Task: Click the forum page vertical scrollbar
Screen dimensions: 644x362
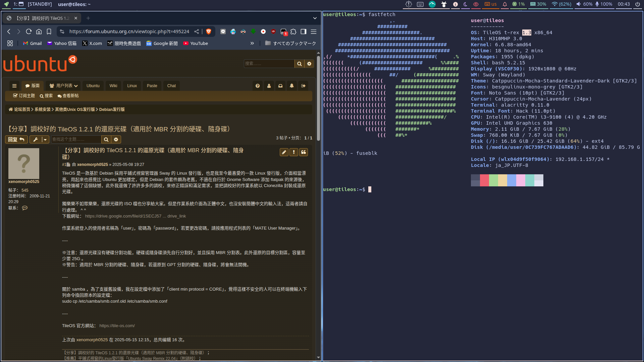Action: 318,98
